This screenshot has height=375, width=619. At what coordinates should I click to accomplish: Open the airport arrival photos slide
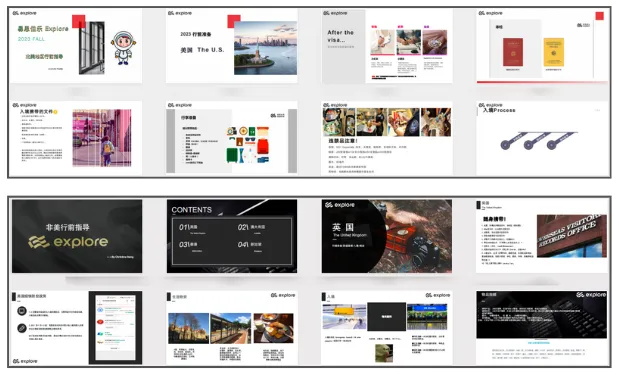(387, 328)
